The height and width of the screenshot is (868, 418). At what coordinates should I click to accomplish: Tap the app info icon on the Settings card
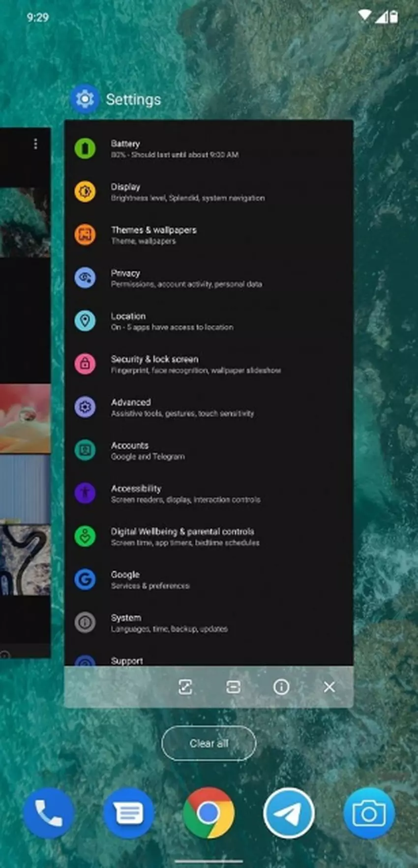[281, 687]
